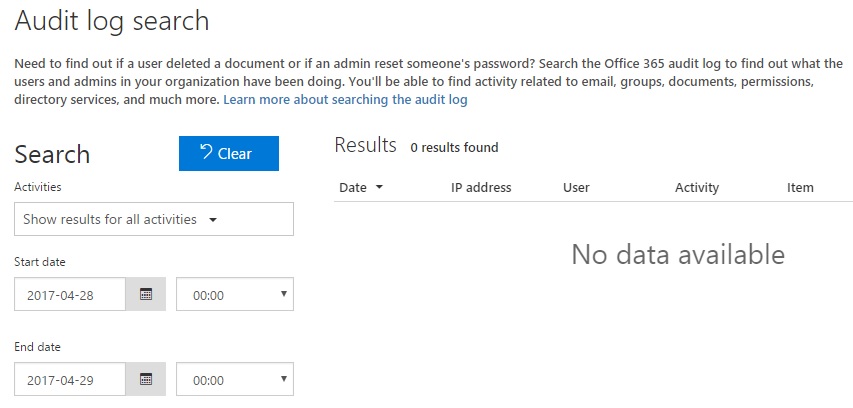Open the Start date calendar picker icon
This screenshot has width=853, height=408.
[x=146, y=294]
